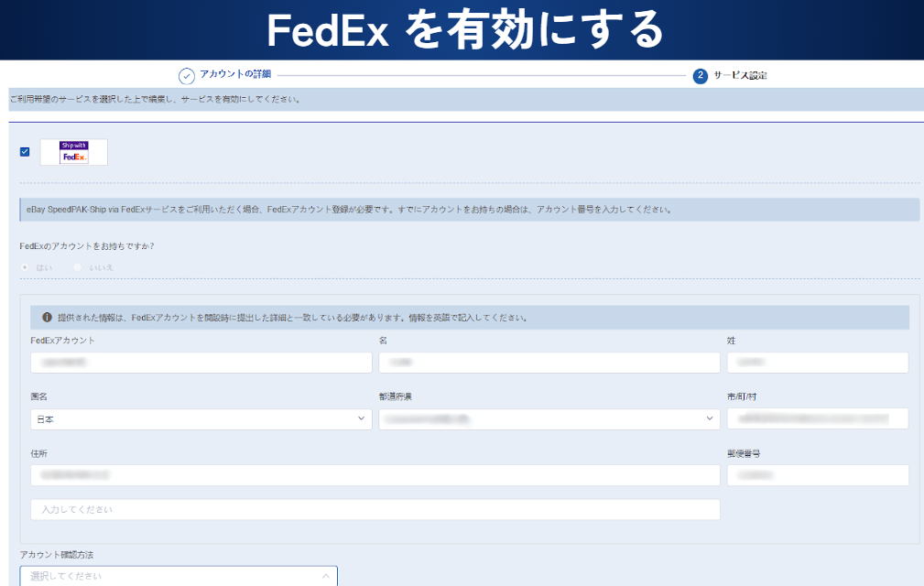
Task: Click the completed step checkmark icon
Action: pos(187,76)
